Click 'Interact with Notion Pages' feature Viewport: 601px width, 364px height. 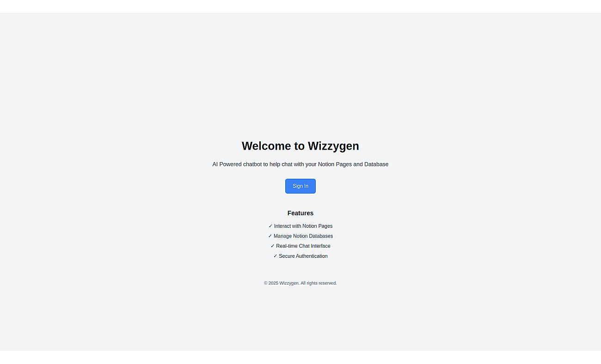(300, 226)
